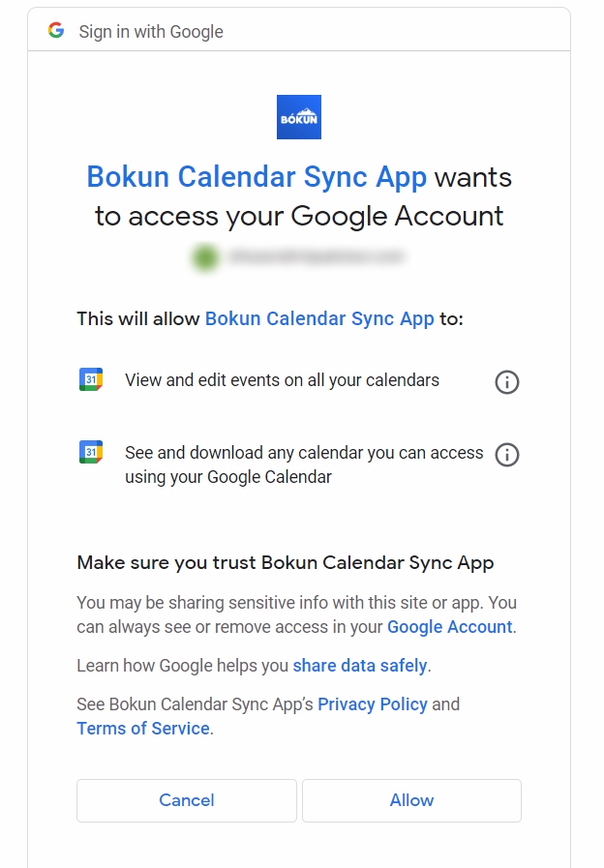
Task: Click Make sure you trust Bokun heading
Action: 286,563
